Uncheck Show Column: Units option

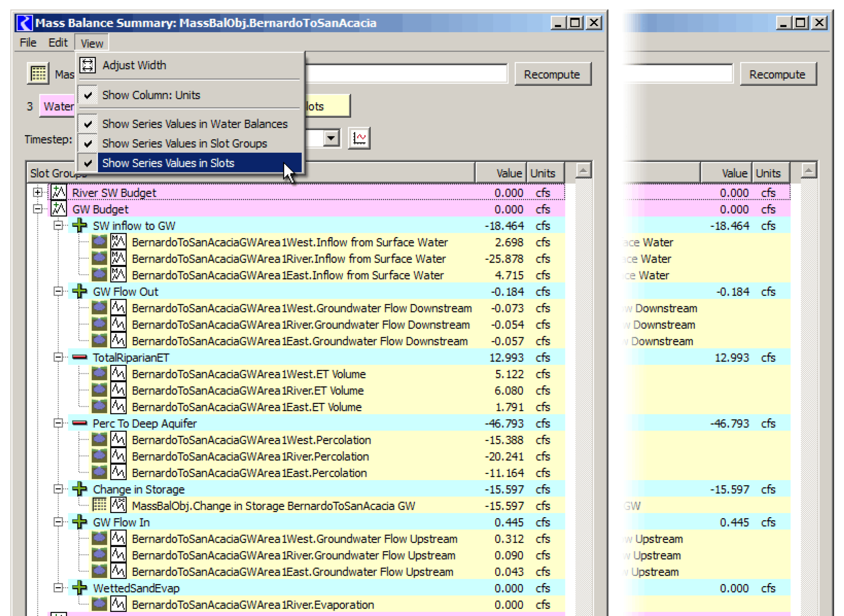[x=151, y=95]
